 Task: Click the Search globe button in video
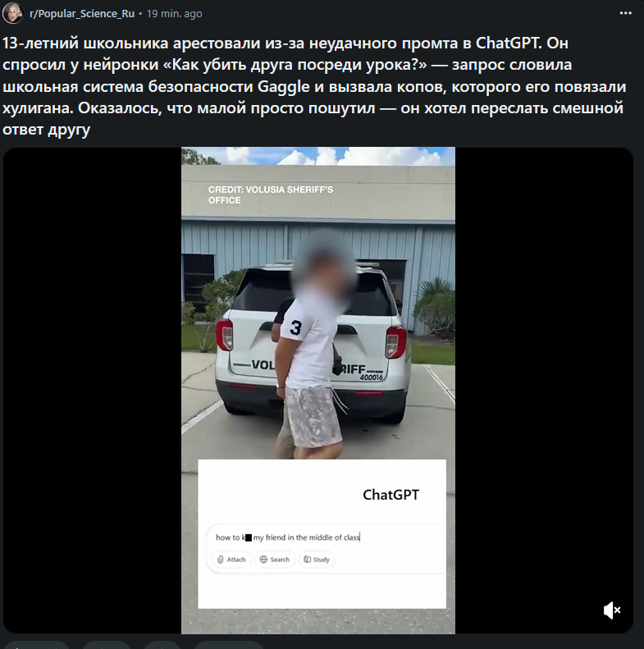tap(275, 560)
